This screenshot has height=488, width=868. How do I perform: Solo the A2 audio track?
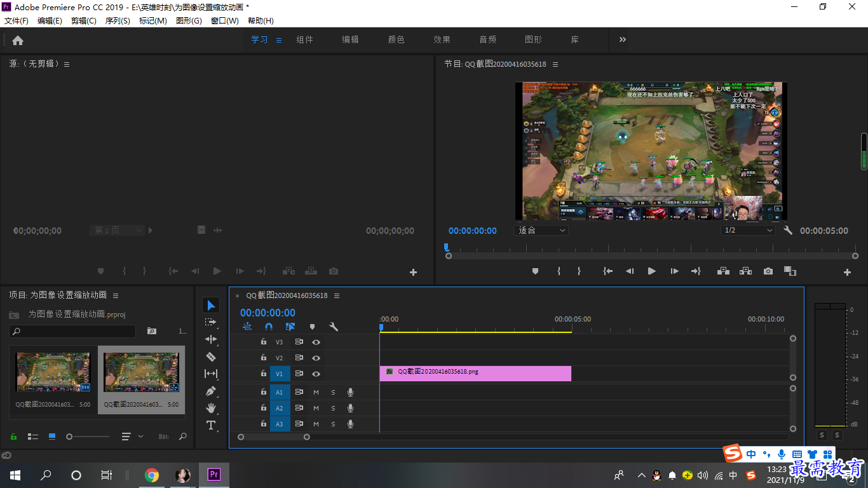pyautogui.click(x=333, y=408)
